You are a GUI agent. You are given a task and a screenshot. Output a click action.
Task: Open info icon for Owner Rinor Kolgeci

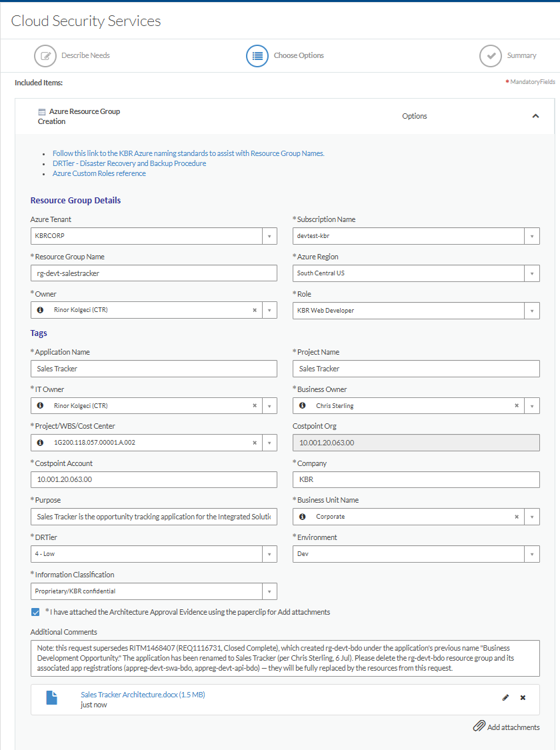41,310
